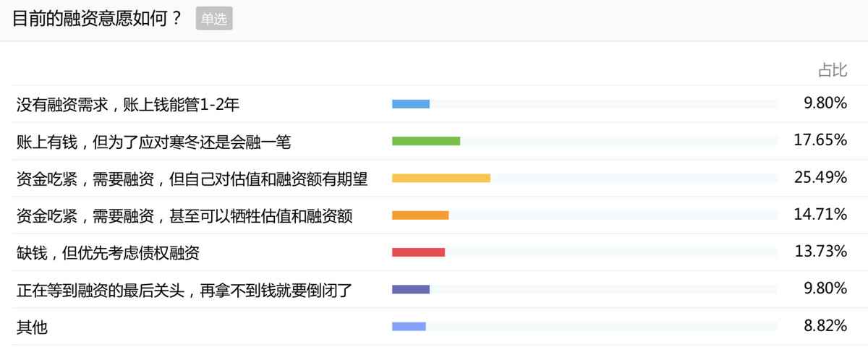The width and height of the screenshot is (868, 347).
Task: Select the option 缺钱，但优先考虑债权融资
Action: click(108, 252)
